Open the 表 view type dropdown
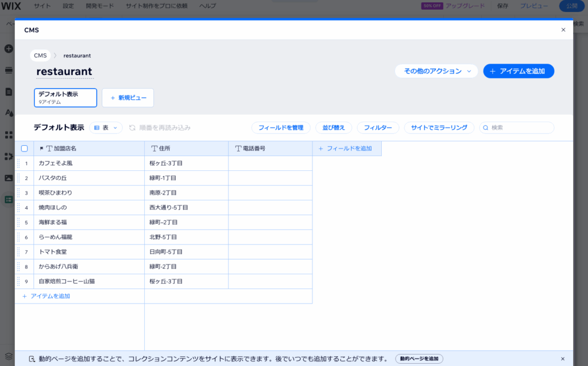The width and height of the screenshot is (588, 366). tap(106, 127)
